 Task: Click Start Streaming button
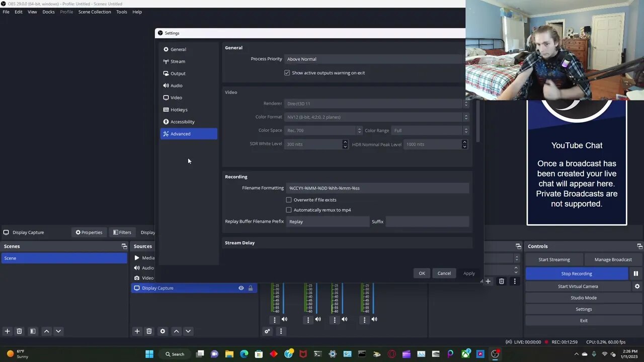point(554,259)
